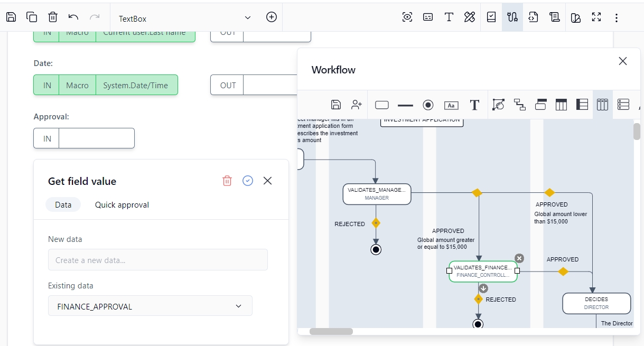Toggle the preview eye icon in top toolbar

[407, 17]
